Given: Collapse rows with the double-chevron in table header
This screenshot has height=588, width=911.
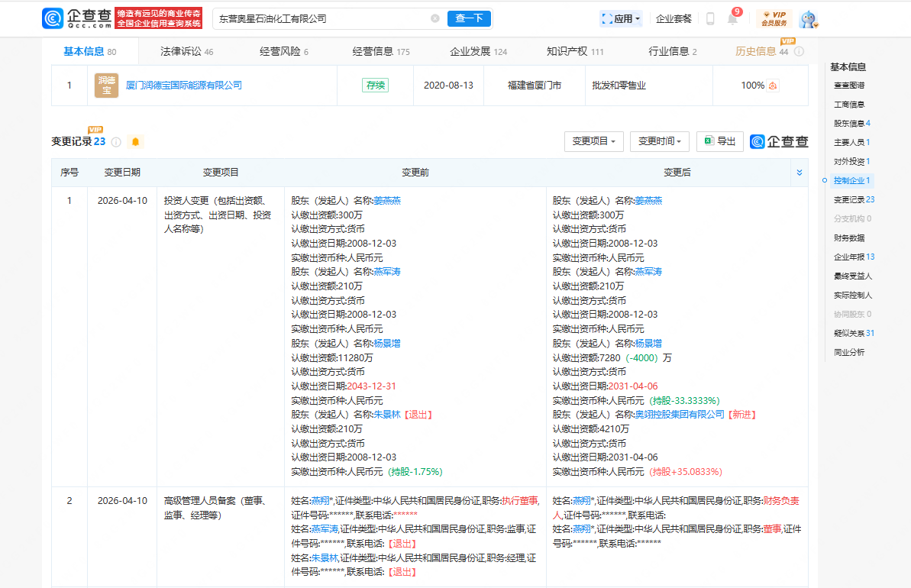Looking at the screenshot, I should click(x=800, y=173).
